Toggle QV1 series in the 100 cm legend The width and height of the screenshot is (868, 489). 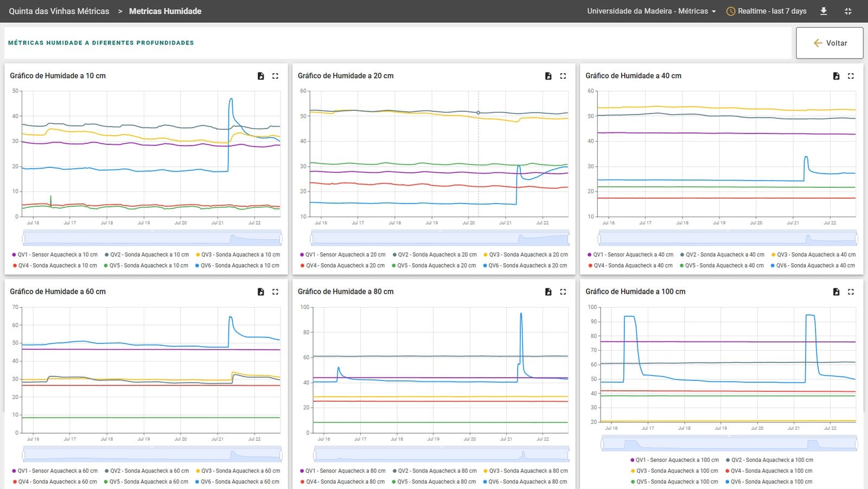pyautogui.click(x=674, y=460)
